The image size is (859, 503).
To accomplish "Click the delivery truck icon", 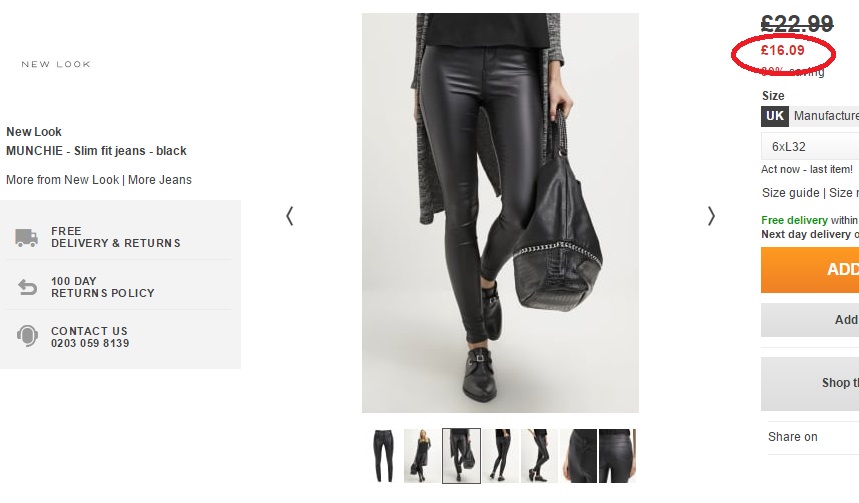I will click(26, 237).
